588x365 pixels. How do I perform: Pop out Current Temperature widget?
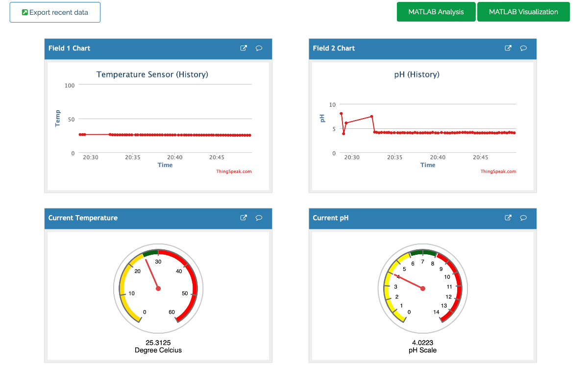(244, 218)
